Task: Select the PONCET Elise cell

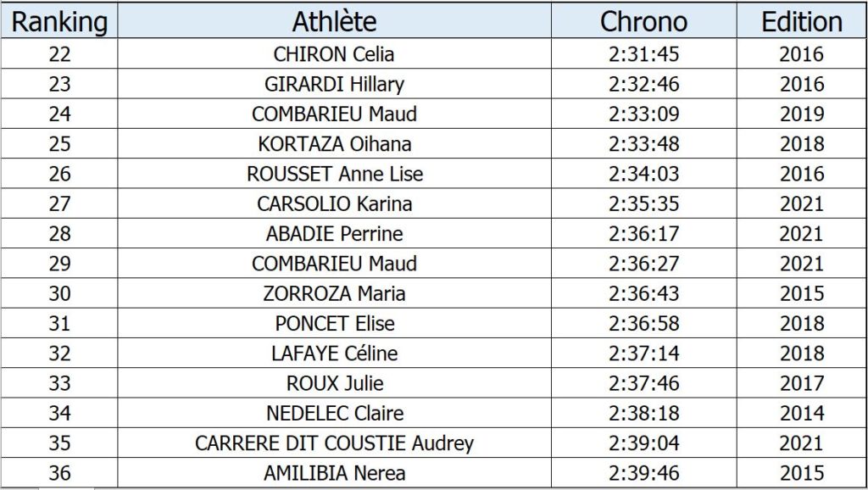Action: 334,323
